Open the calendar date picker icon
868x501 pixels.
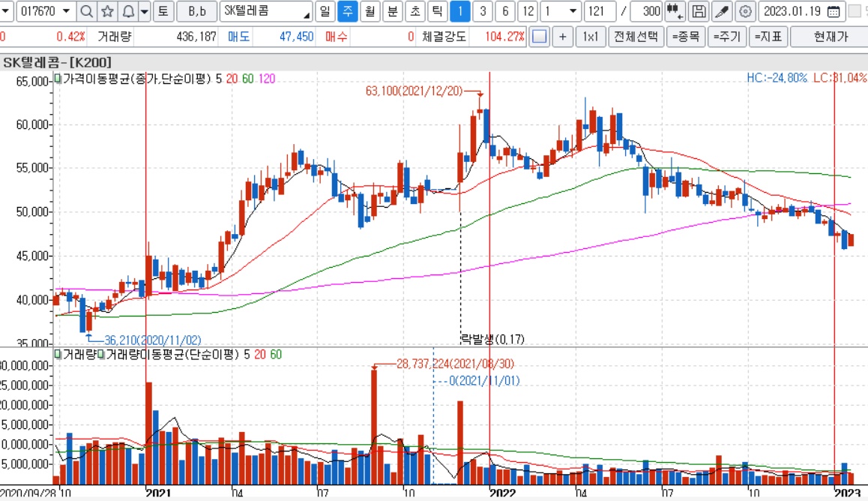(x=833, y=11)
